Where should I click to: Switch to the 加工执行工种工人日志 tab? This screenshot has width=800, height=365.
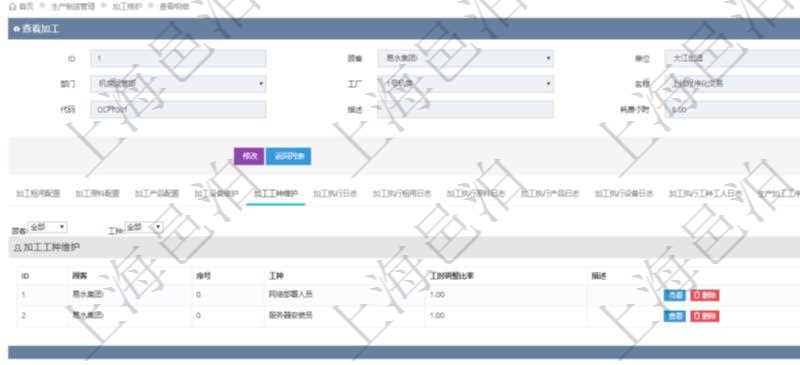(x=705, y=194)
